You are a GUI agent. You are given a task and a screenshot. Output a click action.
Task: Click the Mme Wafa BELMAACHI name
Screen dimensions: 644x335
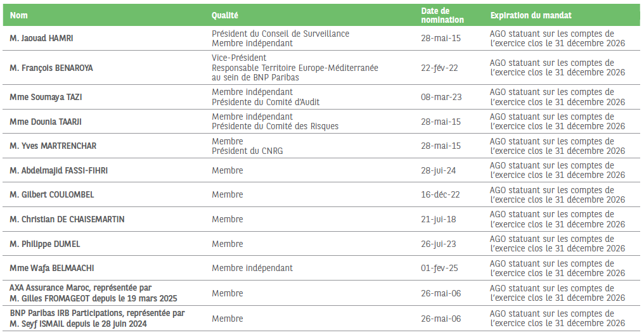(x=52, y=269)
